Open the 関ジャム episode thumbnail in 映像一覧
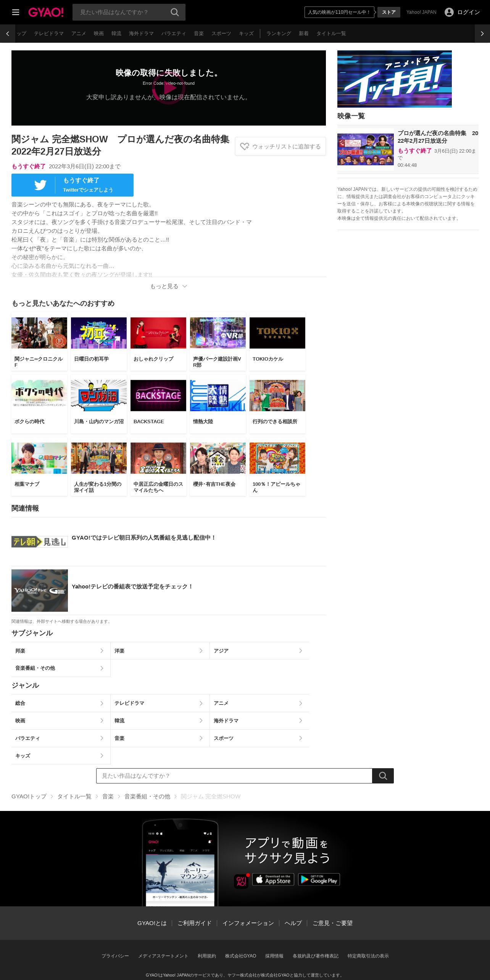This screenshot has height=980, width=490. [366, 149]
